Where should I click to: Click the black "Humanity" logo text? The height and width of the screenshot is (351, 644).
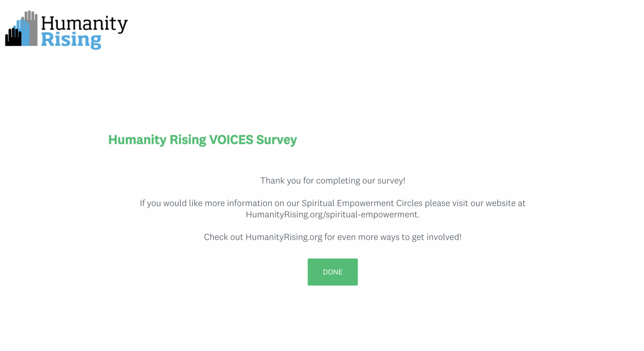(x=84, y=24)
